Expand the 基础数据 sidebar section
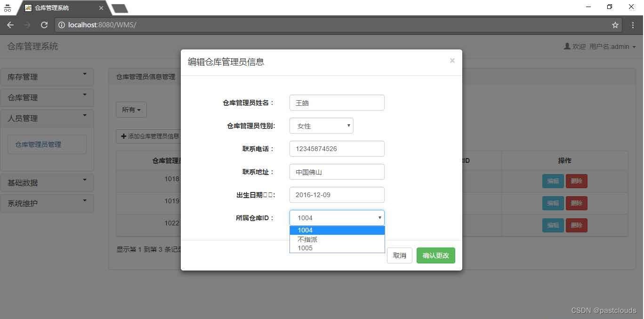 click(x=47, y=183)
